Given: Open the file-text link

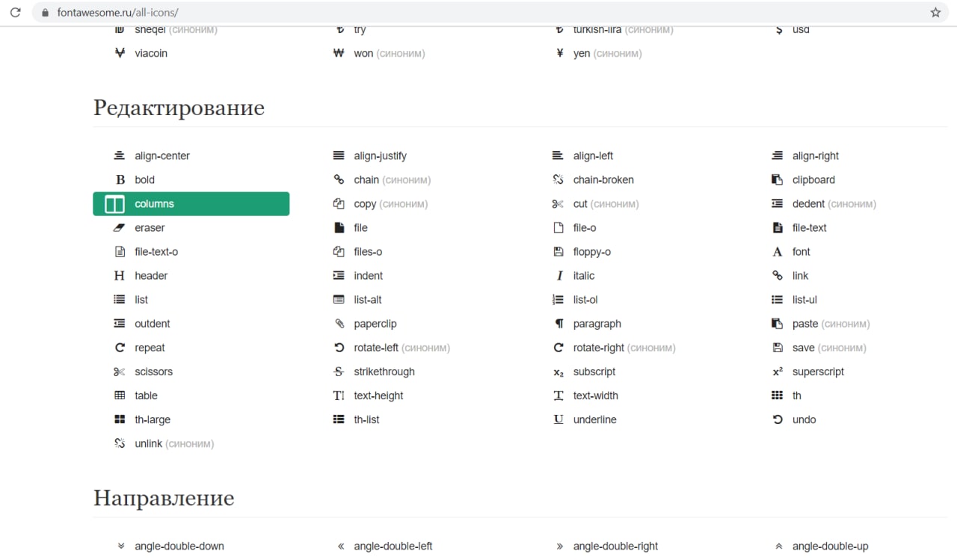Looking at the screenshot, I should [x=810, y=227].
